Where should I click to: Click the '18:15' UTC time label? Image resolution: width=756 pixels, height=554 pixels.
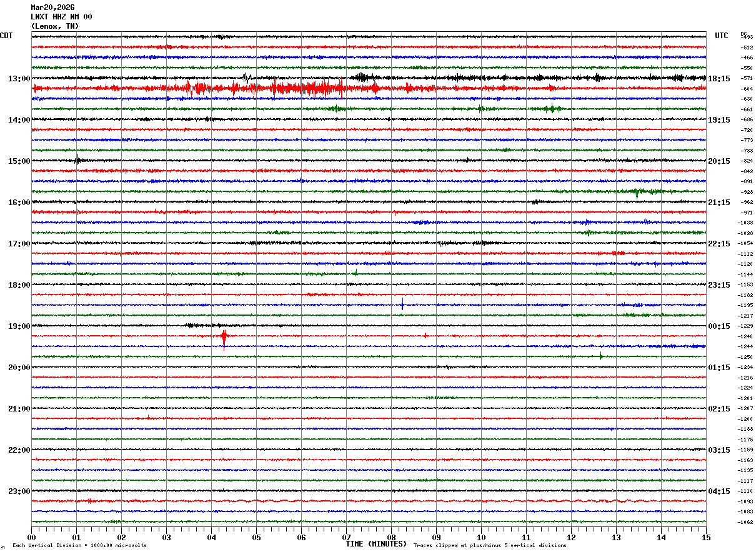tap(719, 79)
